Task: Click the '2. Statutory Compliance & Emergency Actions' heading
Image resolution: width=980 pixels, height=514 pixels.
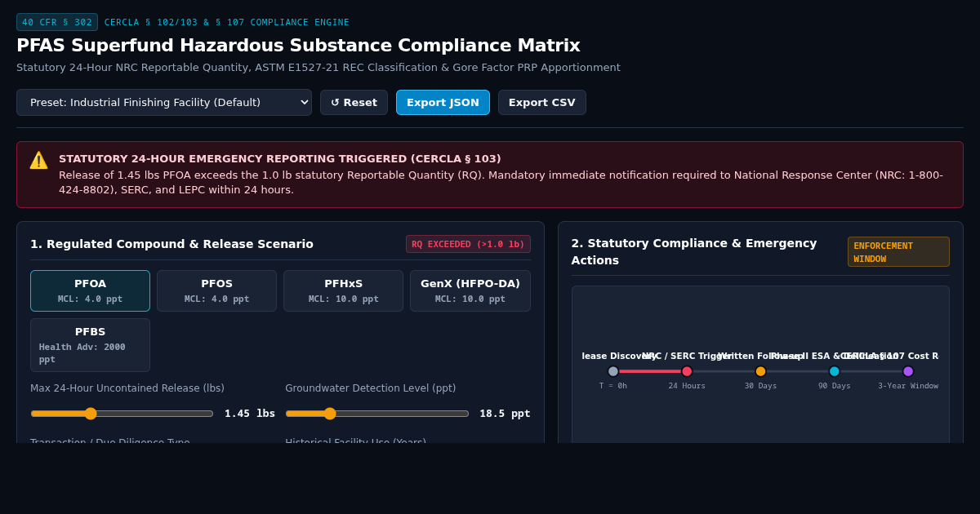Action: [694, 251]
